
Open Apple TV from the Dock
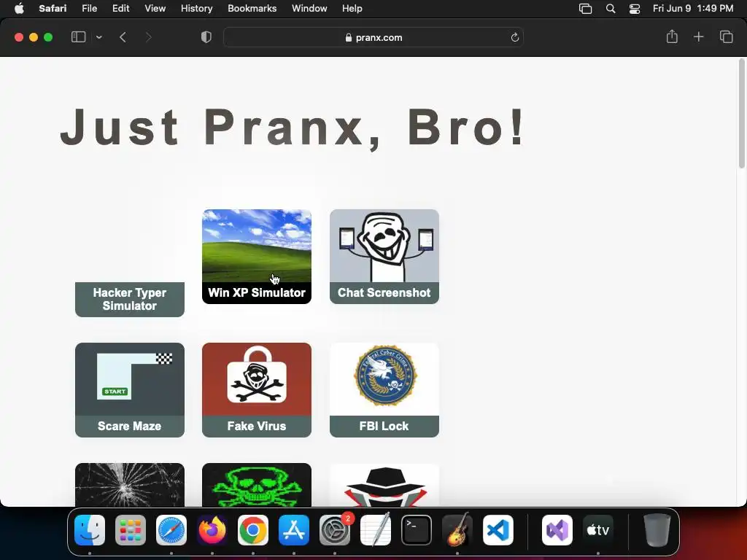[x=598, y=530]
